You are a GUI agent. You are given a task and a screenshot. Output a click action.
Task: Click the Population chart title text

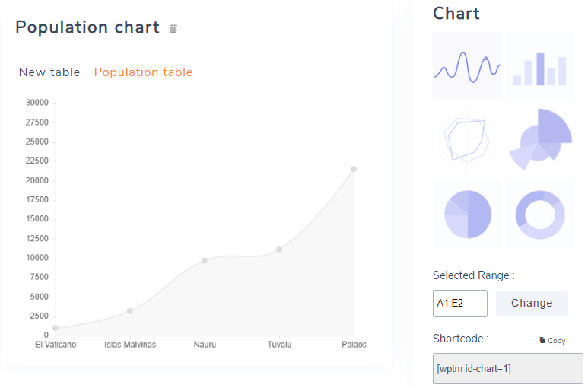[x=87, y=28]
